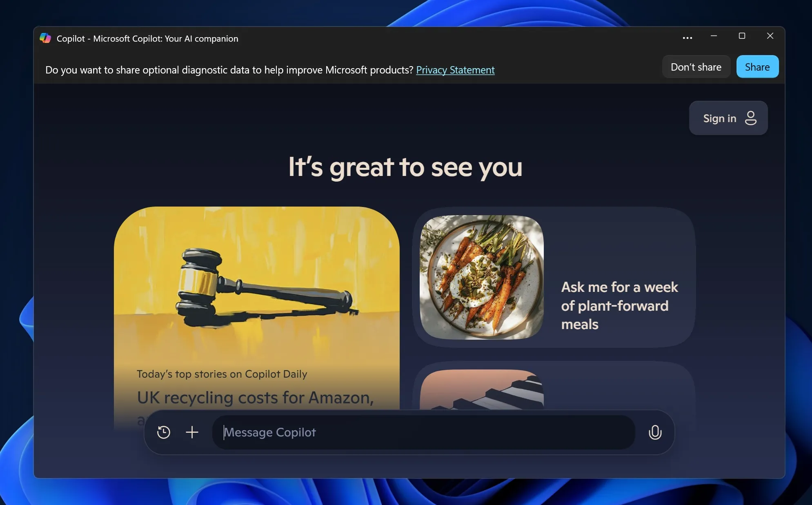Open conversation history with clock icon

pos(164,432)
